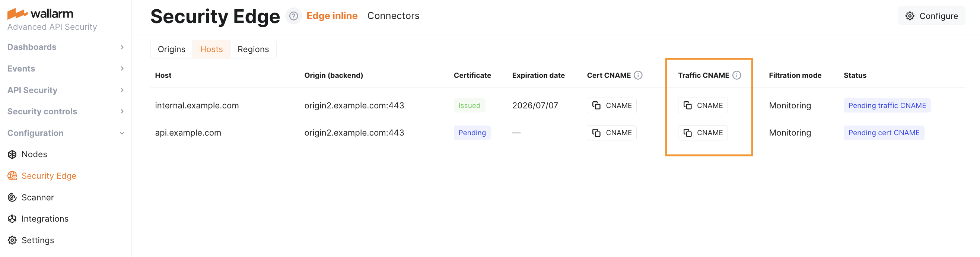
Task: Click the Pending traffic CNAME status badge
Action: 887,105
